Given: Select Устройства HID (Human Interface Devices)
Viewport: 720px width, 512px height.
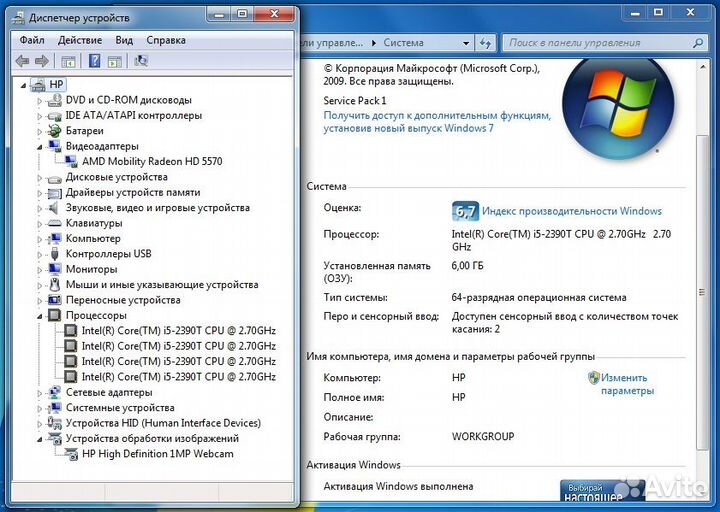Looking at the screenshot, I should tap(163, 423).
